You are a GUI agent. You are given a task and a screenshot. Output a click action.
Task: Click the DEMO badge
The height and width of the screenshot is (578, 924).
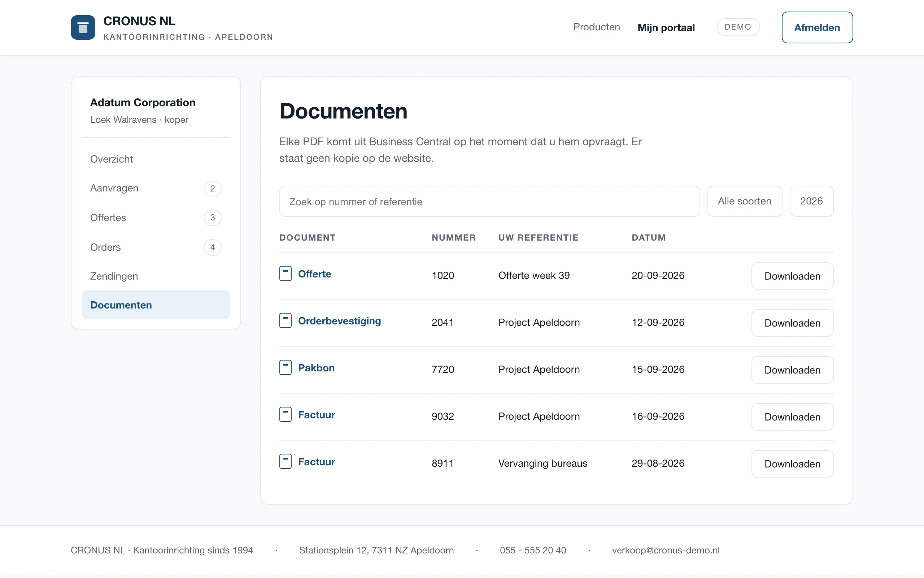[738, 27]
